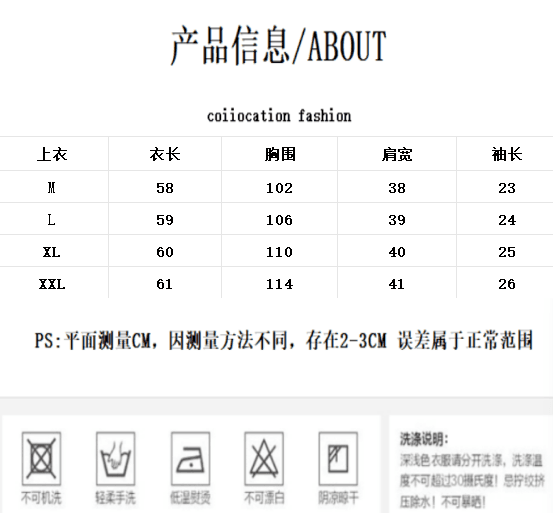The width and height of the screenshot is (553, 513).
Task: Select the 袖长 column header
Action: pos(507,154)
